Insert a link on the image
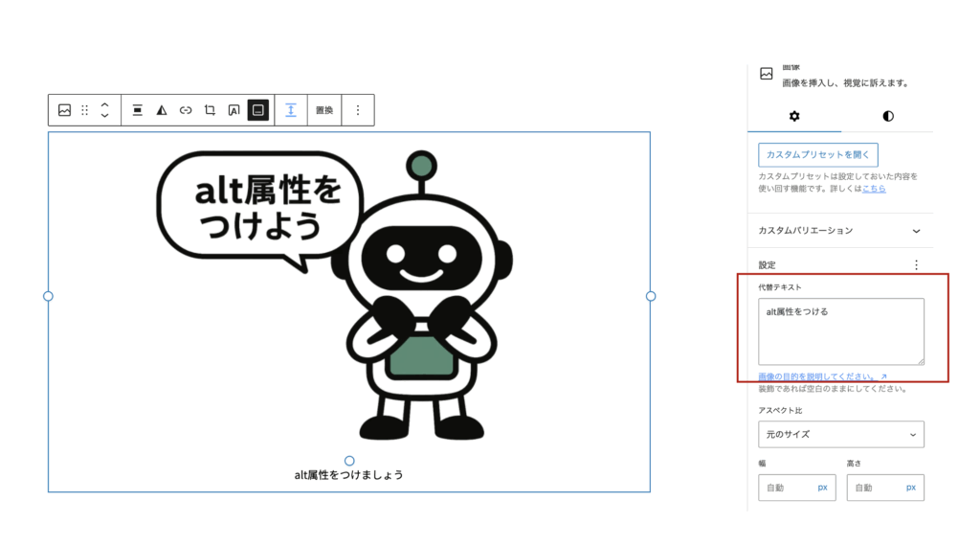 click(186, 110)
